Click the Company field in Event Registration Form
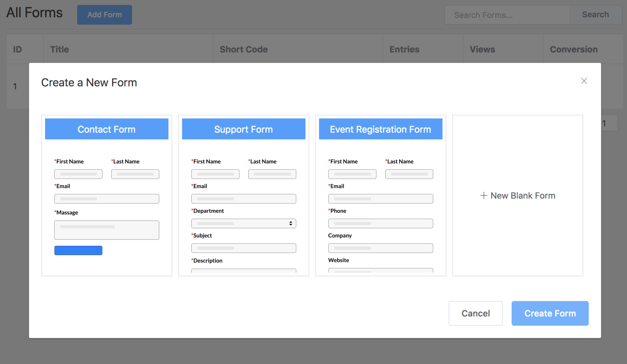 [x=380, y=248]
